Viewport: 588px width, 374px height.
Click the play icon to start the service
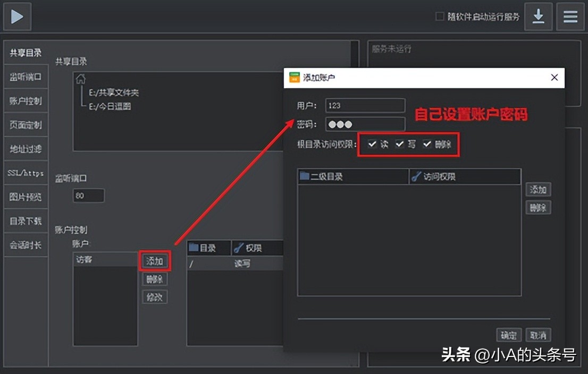click(16, 16)
